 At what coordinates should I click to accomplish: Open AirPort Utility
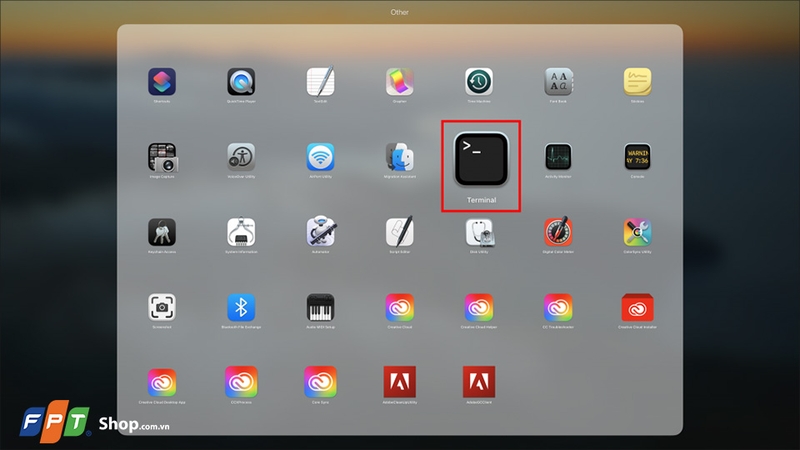point(320,157)
